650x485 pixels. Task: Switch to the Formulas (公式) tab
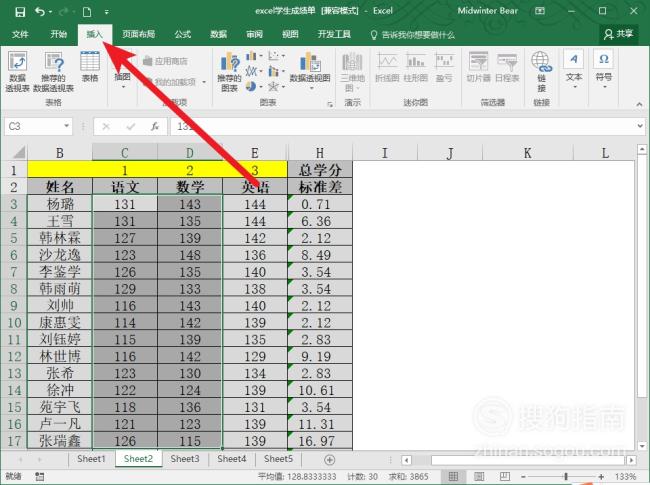[x=182, y=34]
